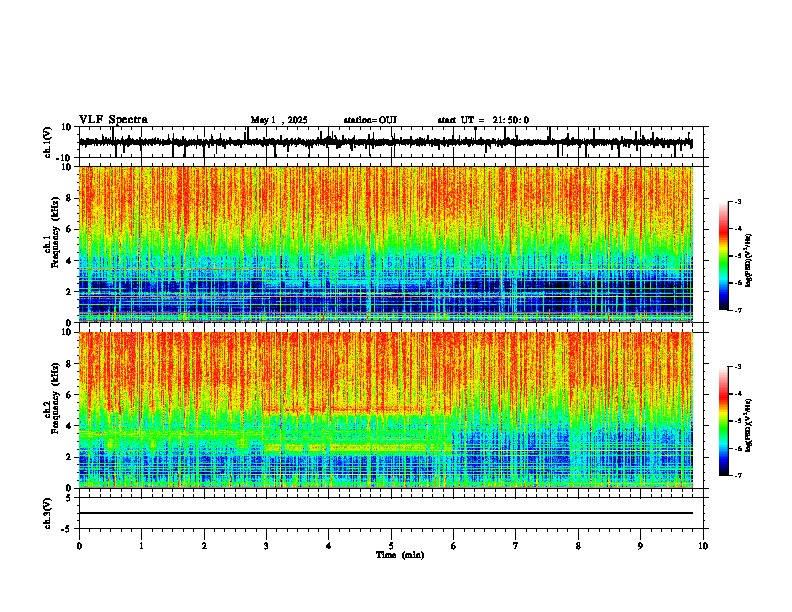Click the ch.1 voltage waveform trace panel
The width and height of the screenshot is (792, 612).
(390, 142)
